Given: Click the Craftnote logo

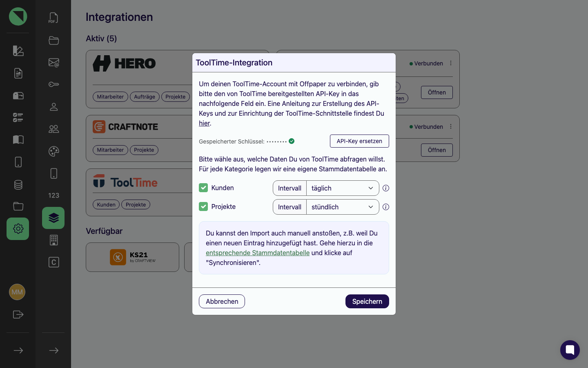Looking at the screenshot, I should (125, 127).
